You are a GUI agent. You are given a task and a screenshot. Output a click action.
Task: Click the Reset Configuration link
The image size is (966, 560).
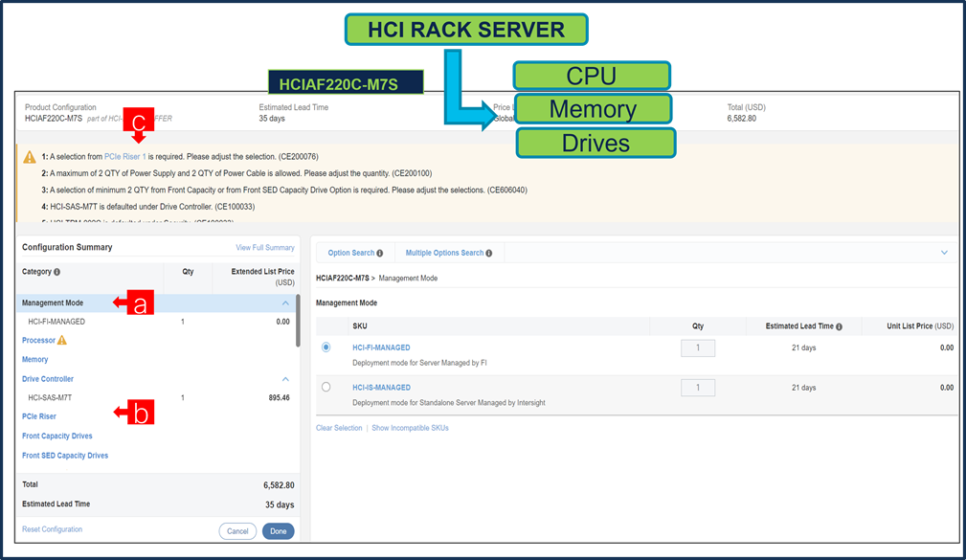[x=53, y=529]
